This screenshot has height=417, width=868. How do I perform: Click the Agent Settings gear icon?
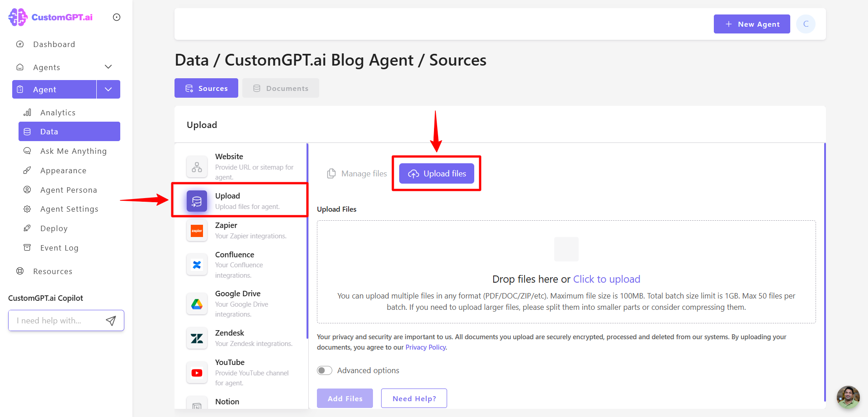(x=27, y=209)
